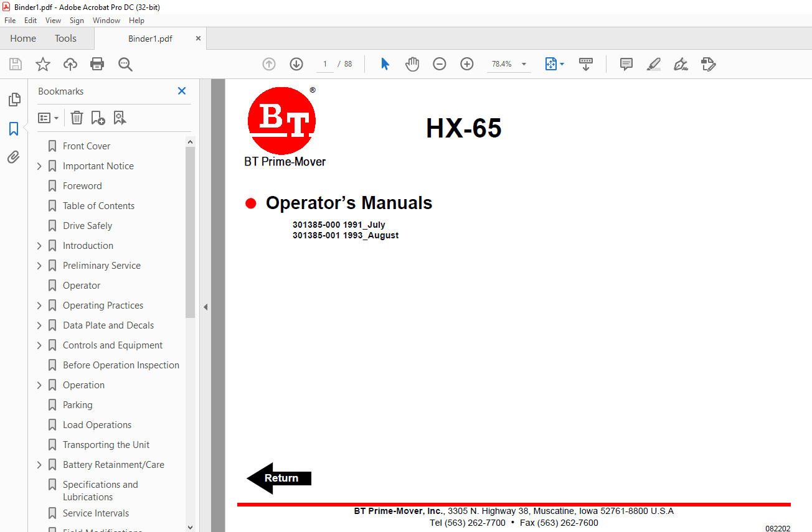Click the Return arrow button
Viewport: 812px width, 532px height.
coord(279,478)
